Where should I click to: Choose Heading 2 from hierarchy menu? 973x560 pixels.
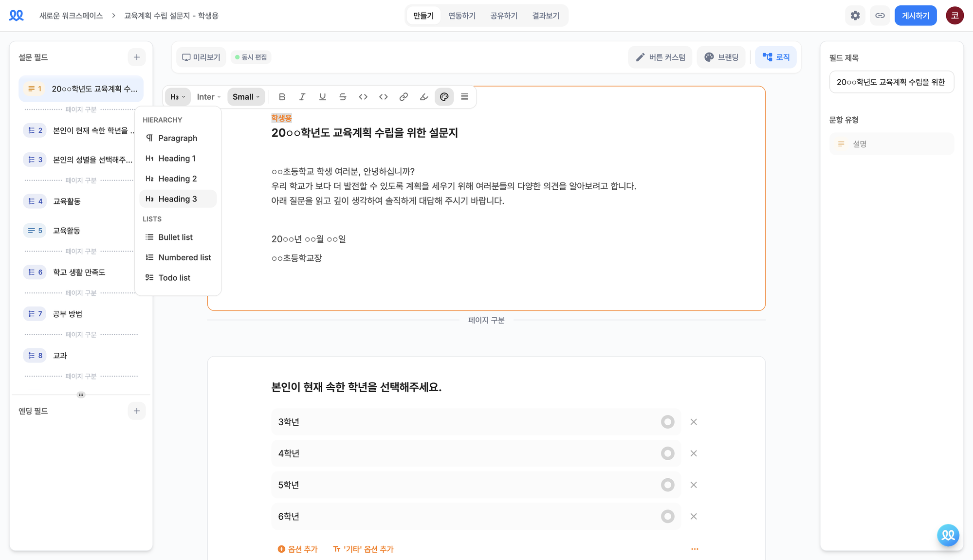pyautogui.click(x=178, y=179)
